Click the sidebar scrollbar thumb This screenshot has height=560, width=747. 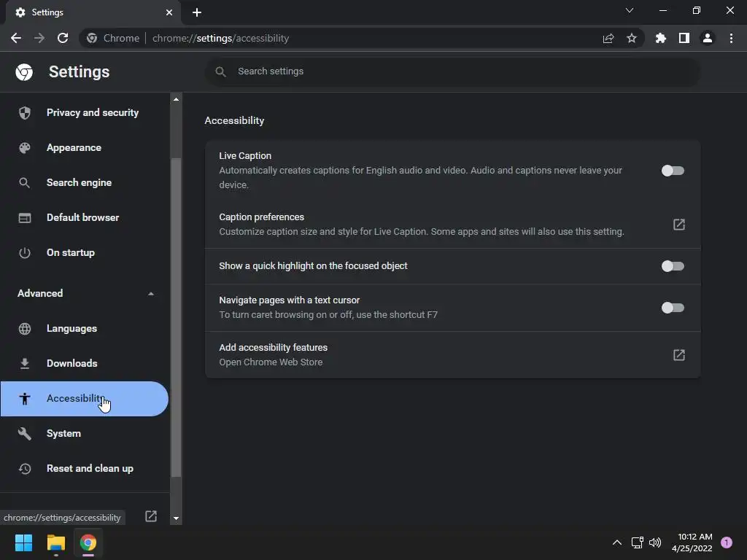pyautogui.click(x=177, y=317)
